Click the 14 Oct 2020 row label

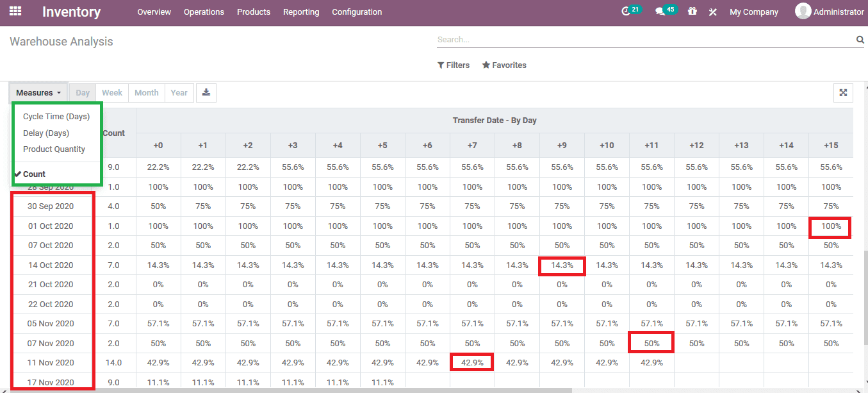pyautogui.click(x=51, y=265)
